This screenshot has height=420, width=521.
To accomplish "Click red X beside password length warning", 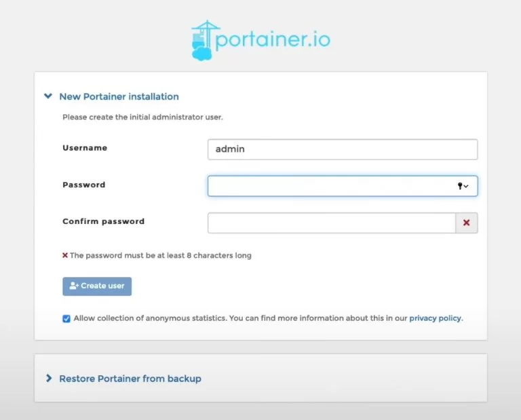I will click(65, 256).
